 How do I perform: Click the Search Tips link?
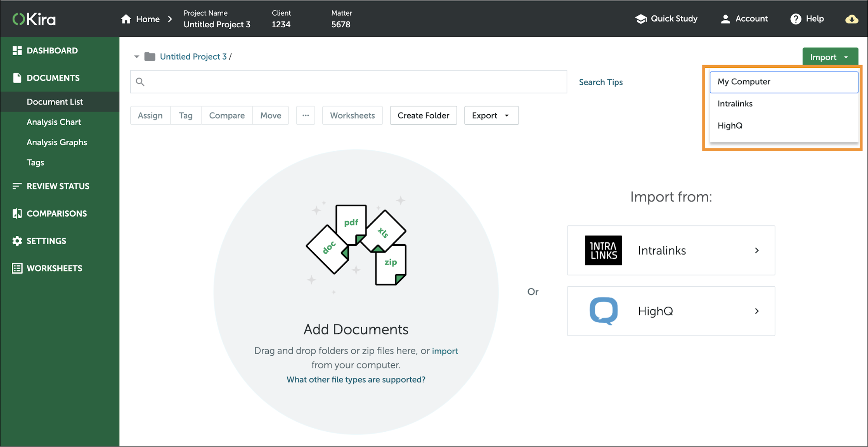tap(601, 82)
